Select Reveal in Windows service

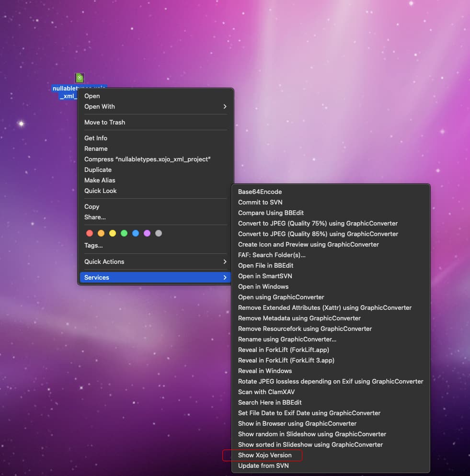pos(331,371)
